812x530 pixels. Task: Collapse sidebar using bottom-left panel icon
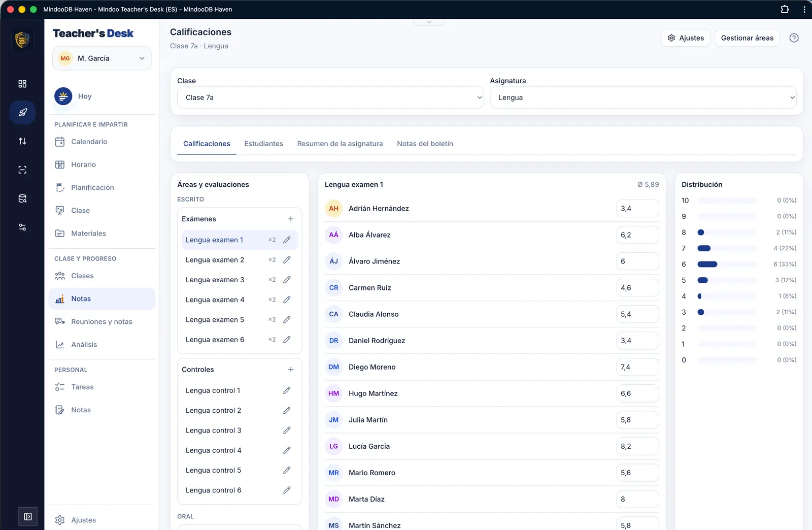tap(28, 516)
